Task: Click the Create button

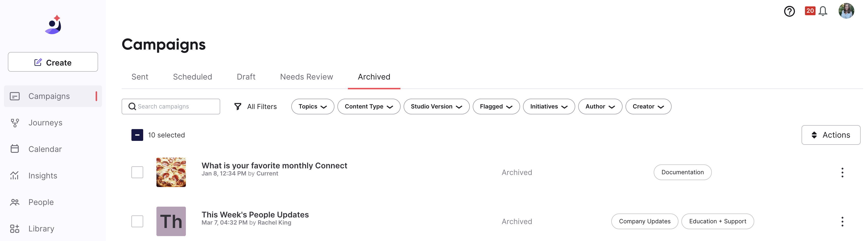Action: click(x=53, y=62)
